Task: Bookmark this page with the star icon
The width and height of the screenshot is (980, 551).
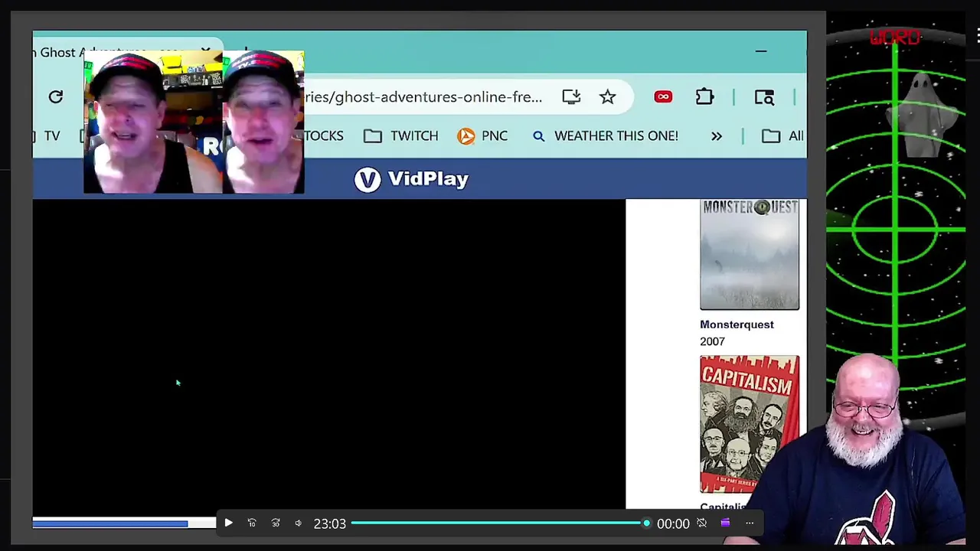Action: 607,97
